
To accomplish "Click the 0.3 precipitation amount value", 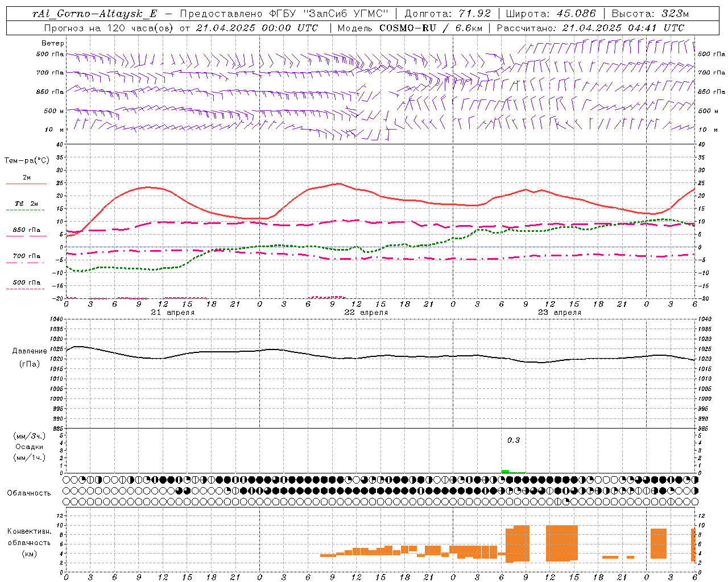I will pos(514,440).
